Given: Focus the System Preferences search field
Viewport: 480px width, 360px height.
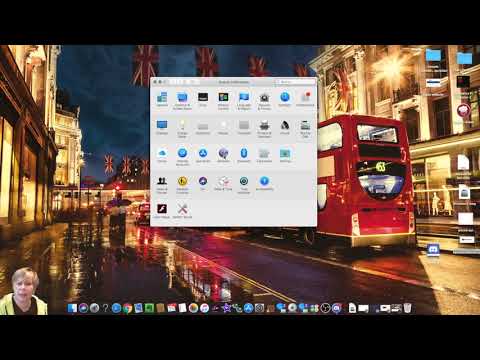Looking at the screenshot, I should 294,82.
